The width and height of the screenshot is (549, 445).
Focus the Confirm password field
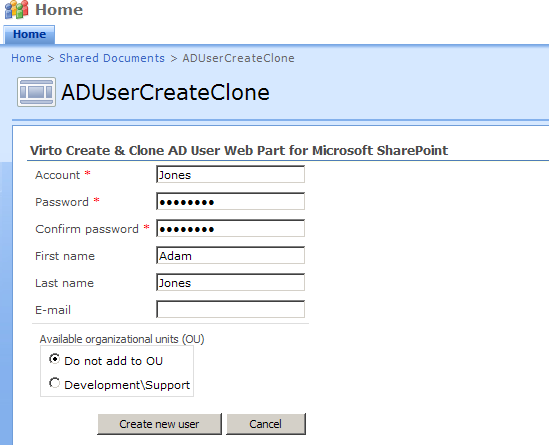click(230, 228)
